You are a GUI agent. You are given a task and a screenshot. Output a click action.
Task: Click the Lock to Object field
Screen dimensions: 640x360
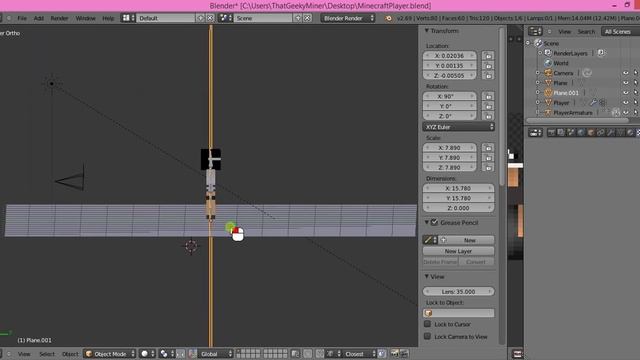(x=458, y=313)
